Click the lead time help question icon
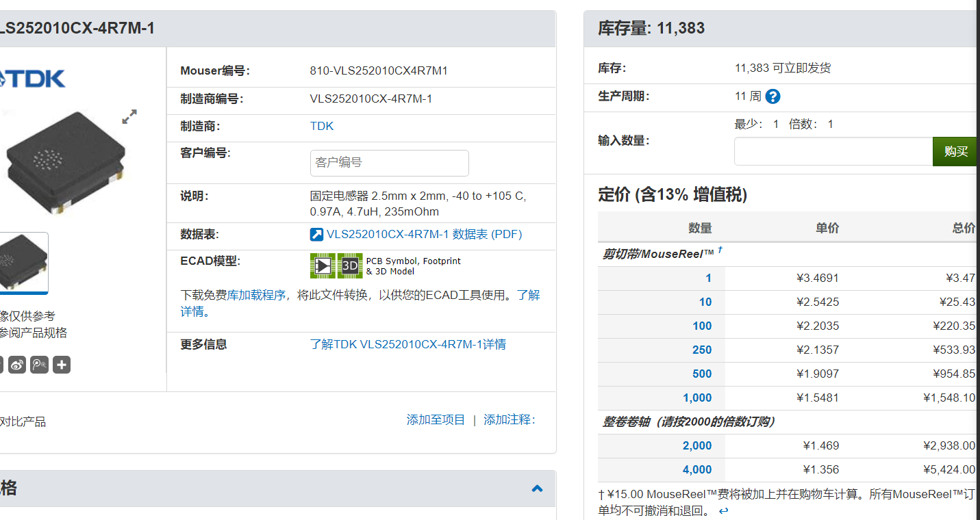 click(772, 96)
